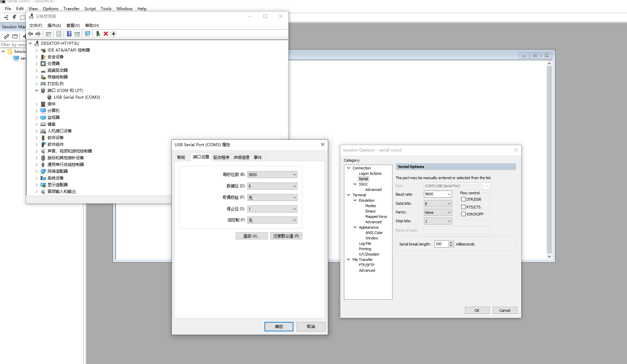Click the 网络适配器 network icon
Screen dimensions: 627x364
[43, 171]
